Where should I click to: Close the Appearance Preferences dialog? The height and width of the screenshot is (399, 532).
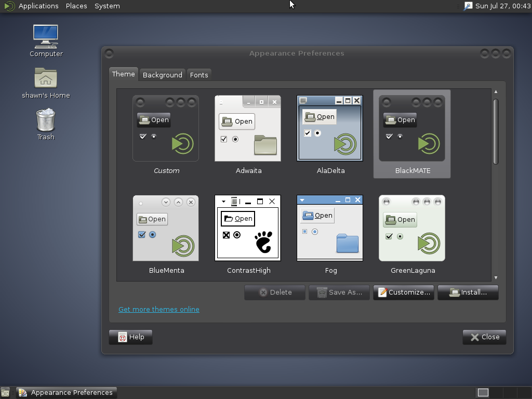point(485,337)
